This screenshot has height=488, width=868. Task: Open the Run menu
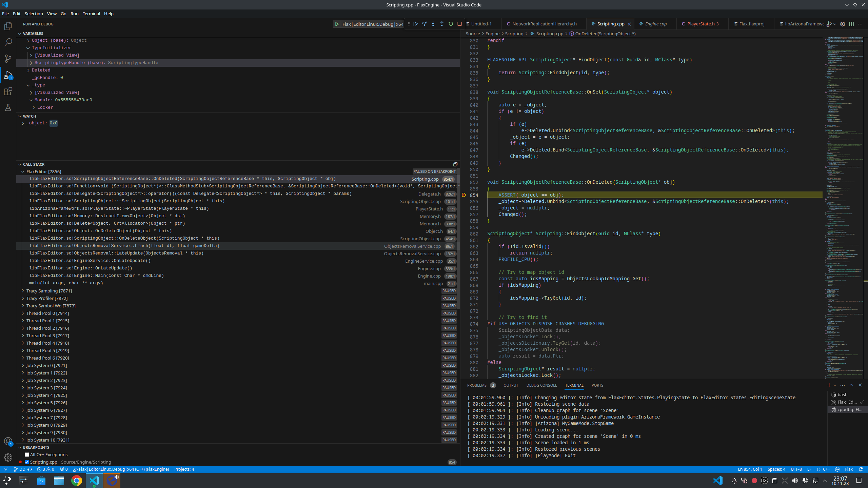pos(74,14)
